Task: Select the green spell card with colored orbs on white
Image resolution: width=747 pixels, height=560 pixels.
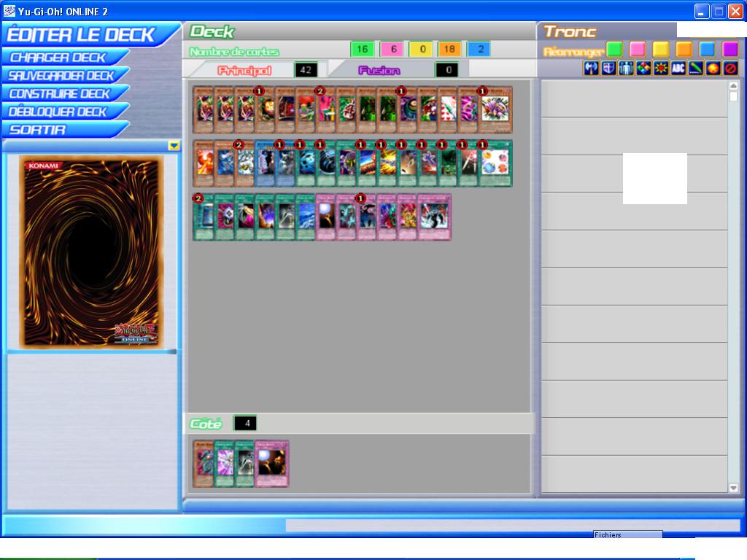Action: click(x=495, y=164)
